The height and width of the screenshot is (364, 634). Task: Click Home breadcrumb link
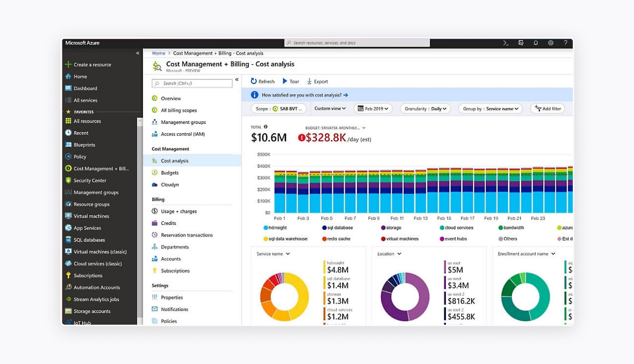pos(158,53)
